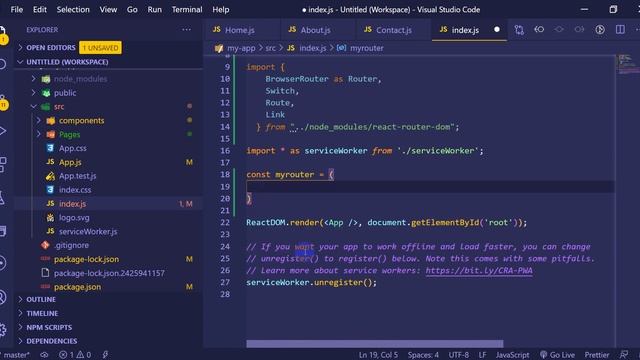The image size is (640, 360).
Task: Open package-lock.json file
Action: point(86,259)
